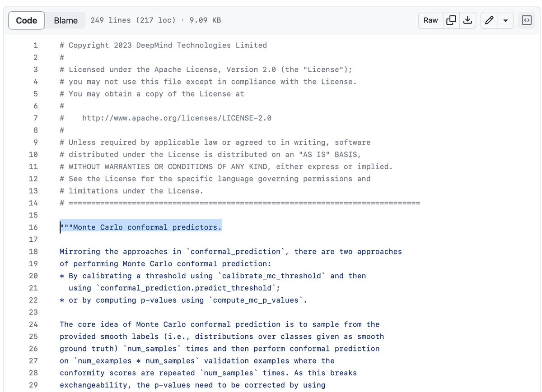
Task: Click the separator comment on line 14
Action: [240, 203]
